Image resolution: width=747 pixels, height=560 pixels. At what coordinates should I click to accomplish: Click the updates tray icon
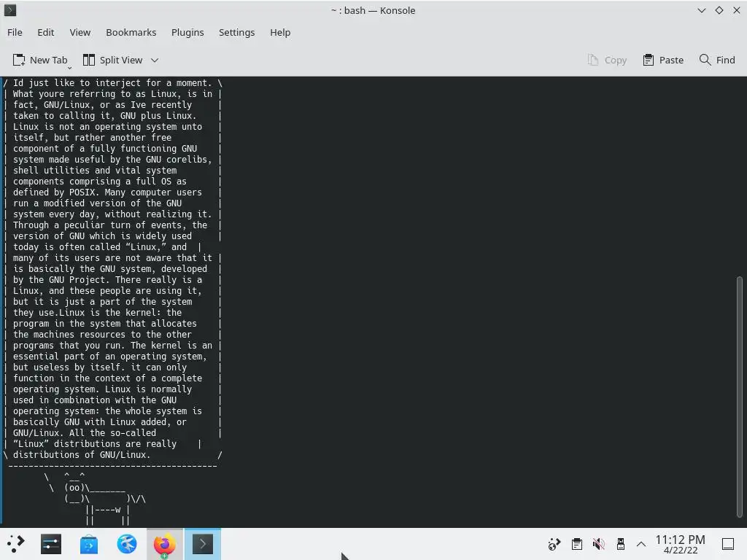(x=554, y=544)
